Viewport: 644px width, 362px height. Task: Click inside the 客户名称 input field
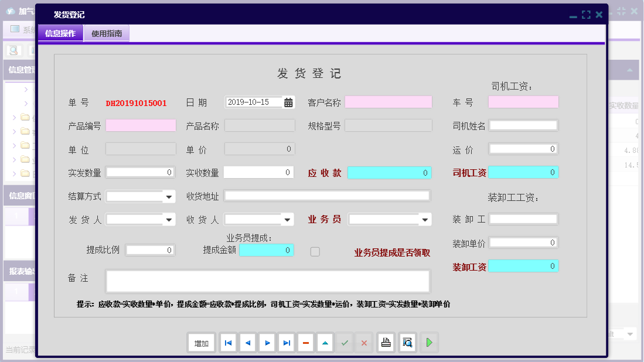(x=389, y=101)
